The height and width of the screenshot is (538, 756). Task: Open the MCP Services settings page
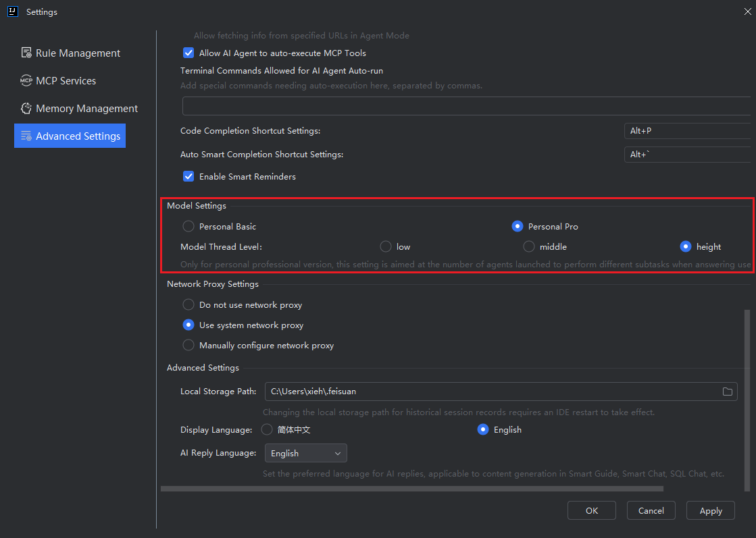[x=66, y=81]
